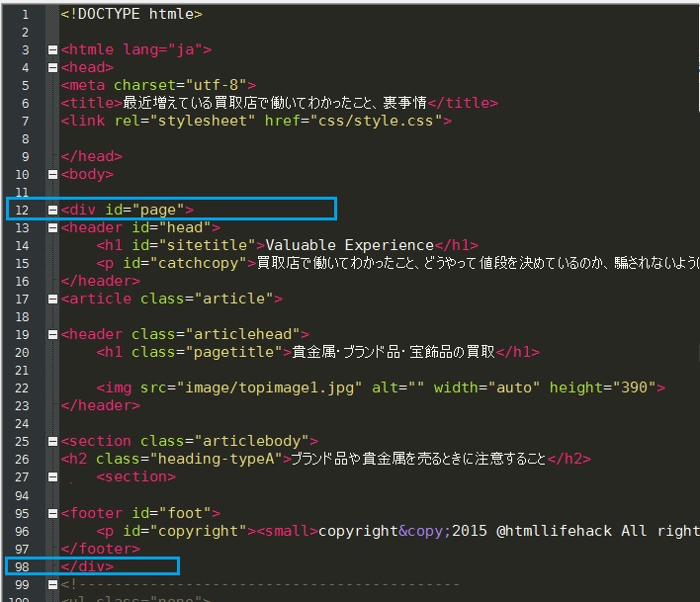Click the "Valuable Experience" heading text
The width and height of the screenshot is (700, 602).
pyautogui.click(x=350, y=245)
